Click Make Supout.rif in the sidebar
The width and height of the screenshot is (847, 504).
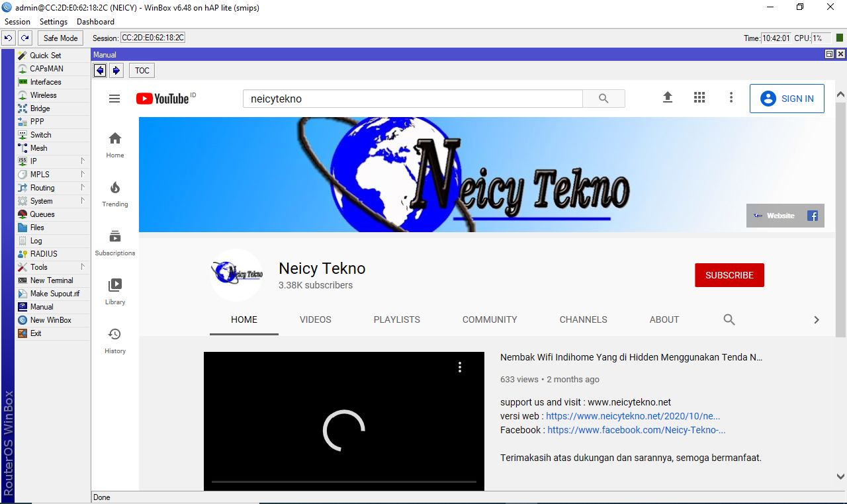[52, 294]
